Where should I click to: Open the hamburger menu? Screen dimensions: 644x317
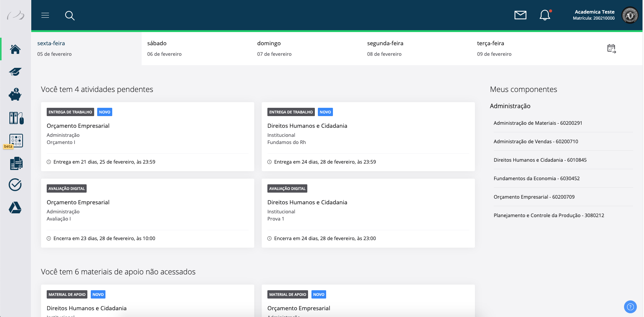tap(45, 15)
